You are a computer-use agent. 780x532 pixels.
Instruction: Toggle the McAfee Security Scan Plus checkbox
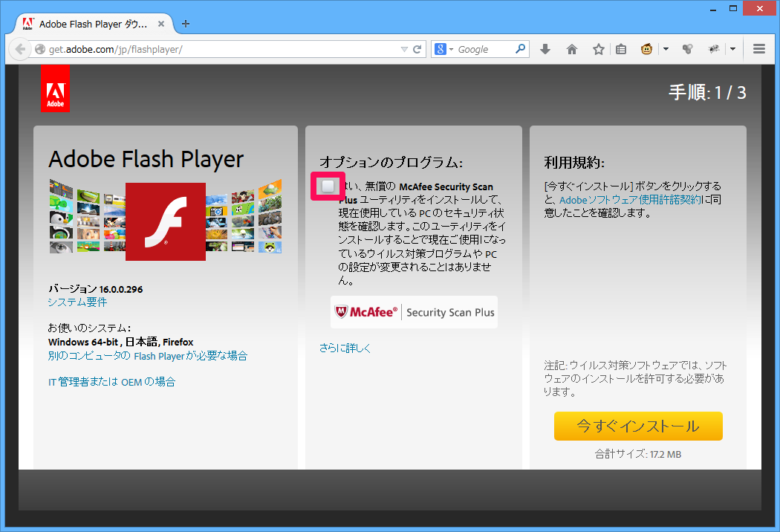click(x=328, y=186)
